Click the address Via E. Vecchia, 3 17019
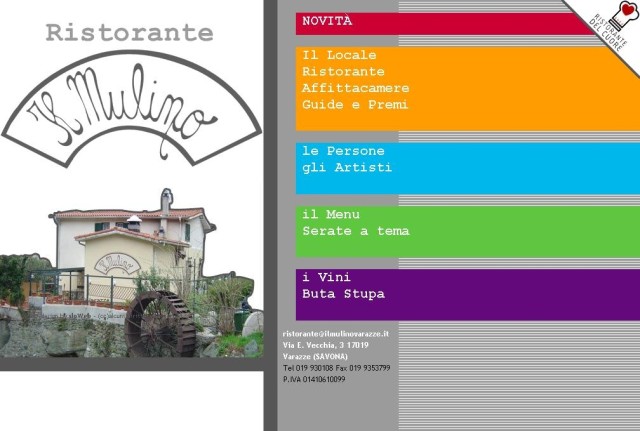 [x=325, y=345]
